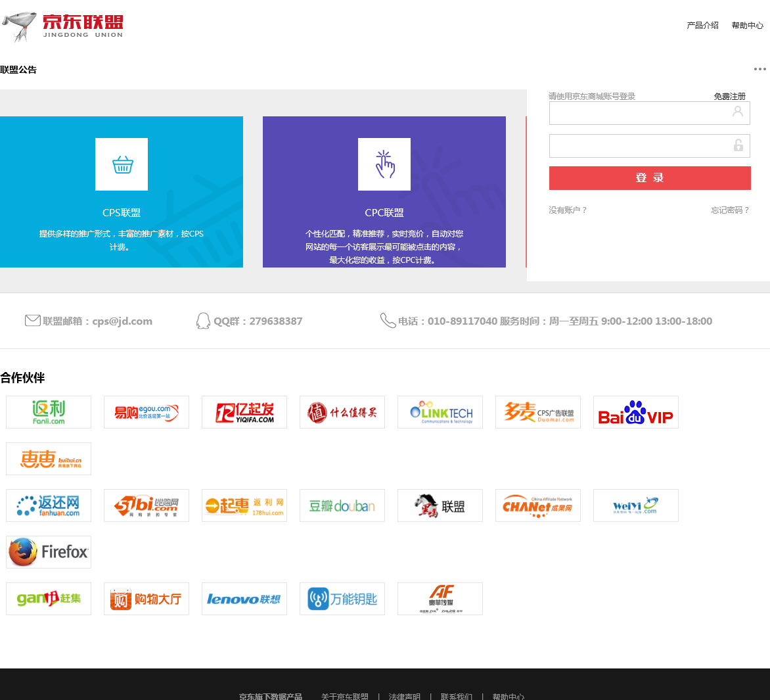Open the 一起惠 返利网 178hui partner logo
This screenshot has width=770, height=700.
point(244,505)
